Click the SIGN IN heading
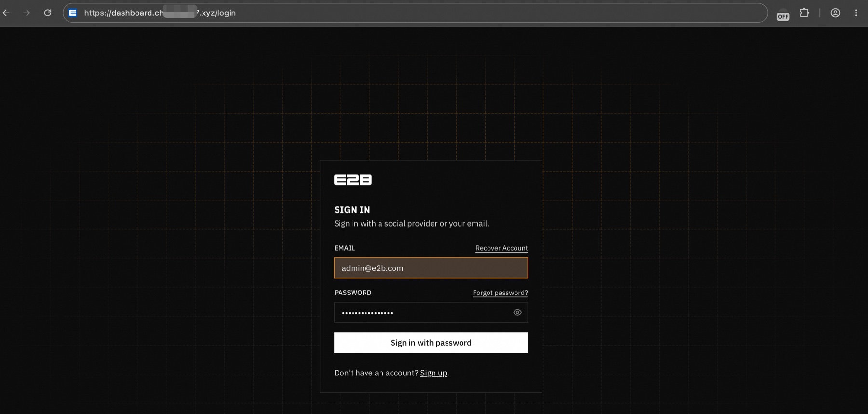 352,210
